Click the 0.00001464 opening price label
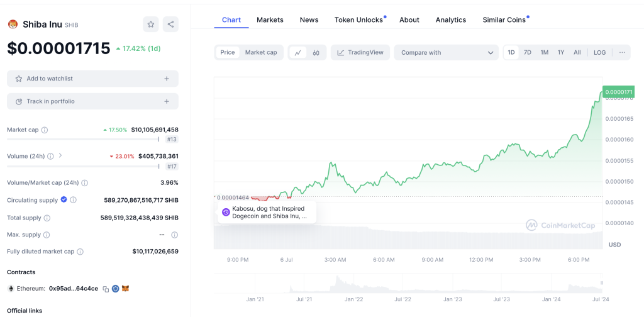Viewport: 644px width, 317px height. coord(231,197)
